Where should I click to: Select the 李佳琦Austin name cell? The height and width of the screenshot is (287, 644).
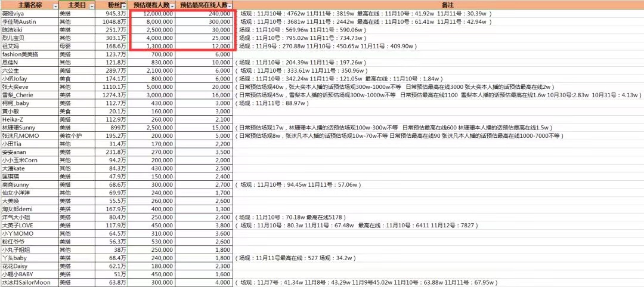click(30, 22)
